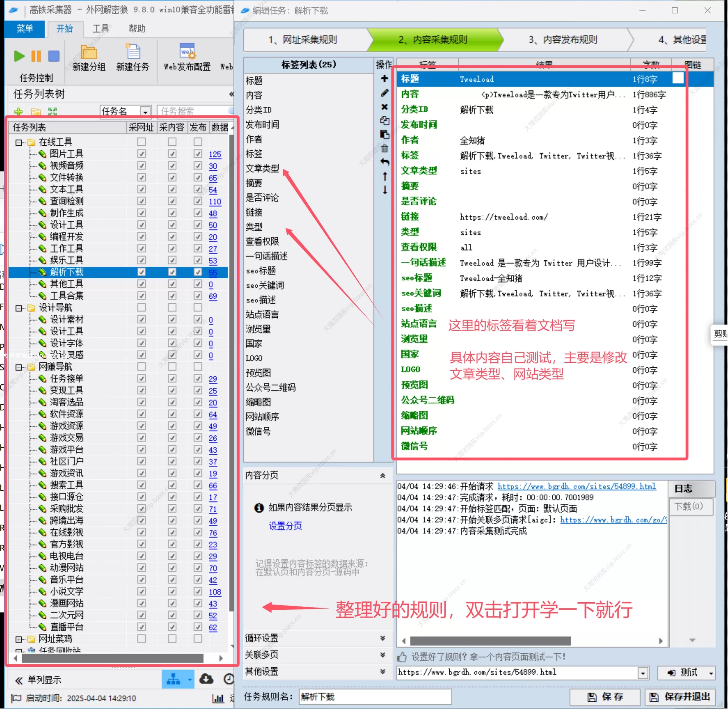
Task: Click the pencil edit tag icon
Action: coord(384,93)
